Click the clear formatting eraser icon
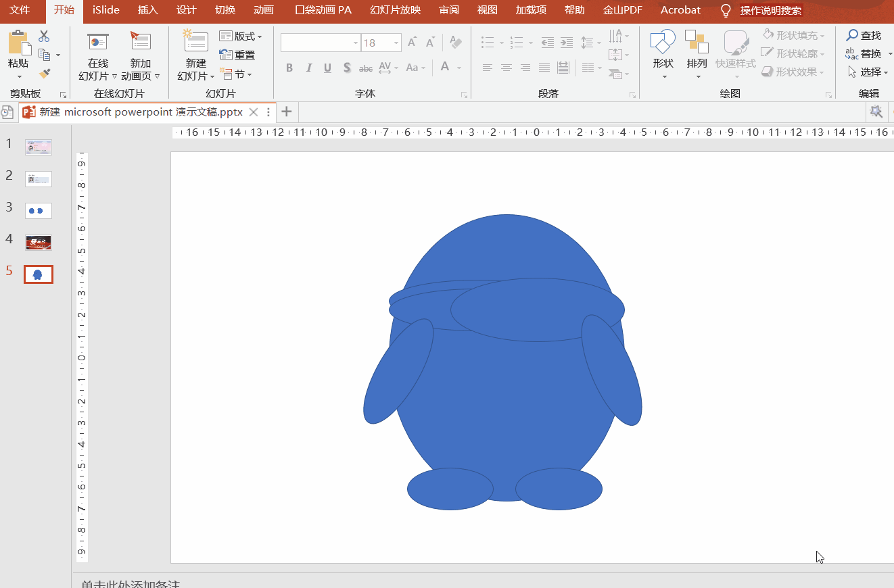 456,43
